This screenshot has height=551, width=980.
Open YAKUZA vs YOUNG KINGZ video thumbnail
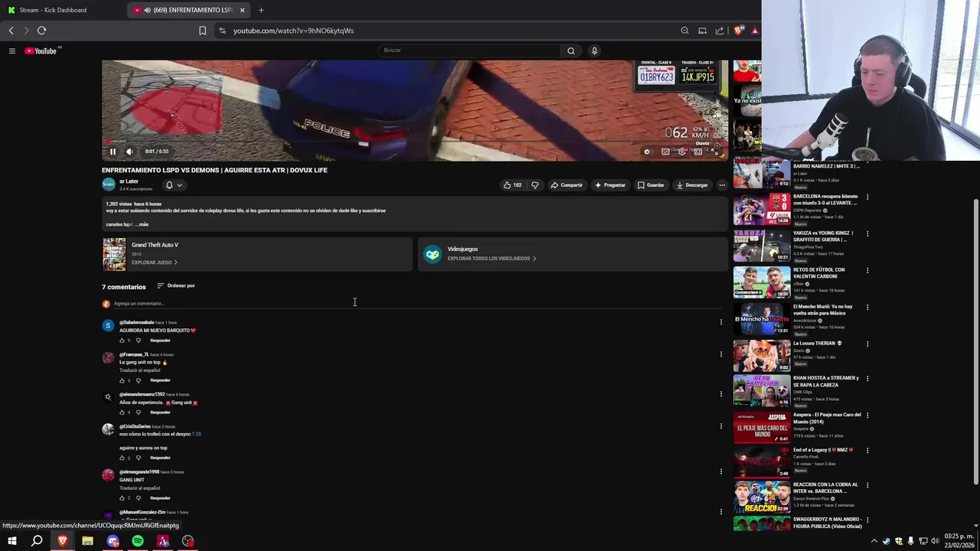tap(762, 246)
